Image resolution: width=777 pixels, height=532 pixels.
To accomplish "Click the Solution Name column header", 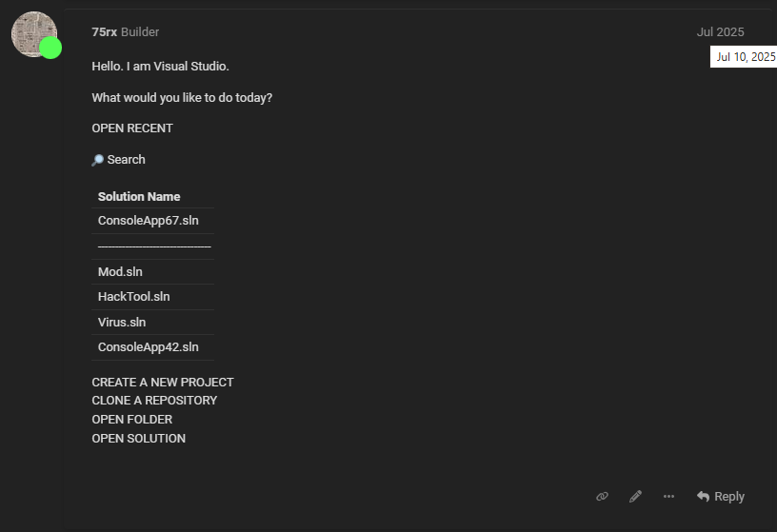I will [x=139, y=197].
